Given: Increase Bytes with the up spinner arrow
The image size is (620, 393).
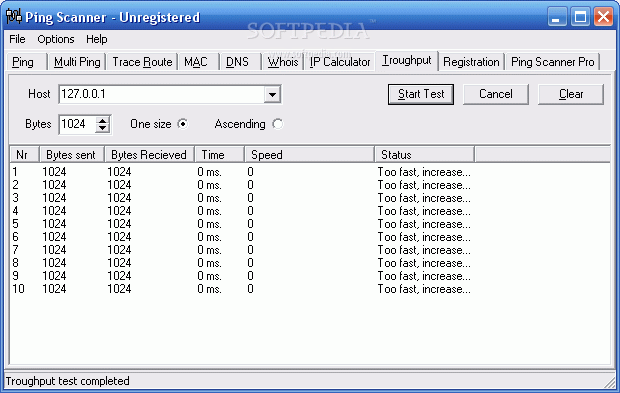Looking at the screenshot, I should [x=102, y=121].
